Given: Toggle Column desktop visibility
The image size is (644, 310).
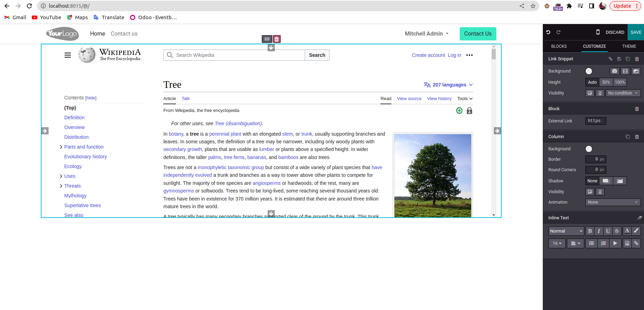Looking at the screenshot, I should pos(590,192).
